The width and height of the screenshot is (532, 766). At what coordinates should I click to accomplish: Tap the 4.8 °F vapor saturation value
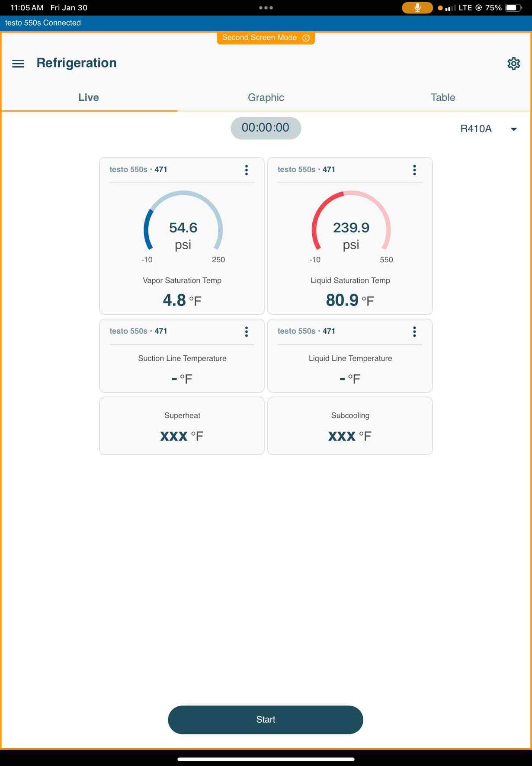tap(182, 300)
